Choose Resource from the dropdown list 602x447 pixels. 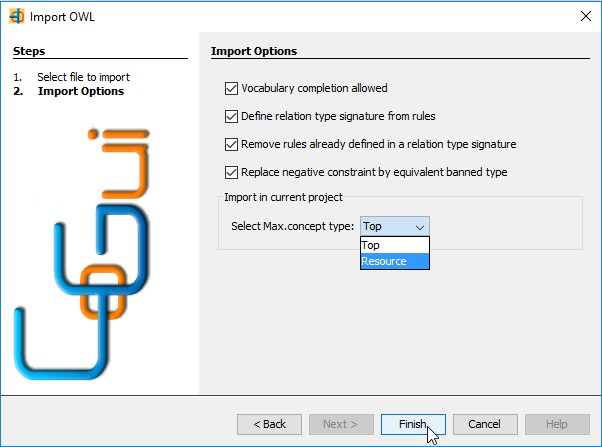(395, 261)
